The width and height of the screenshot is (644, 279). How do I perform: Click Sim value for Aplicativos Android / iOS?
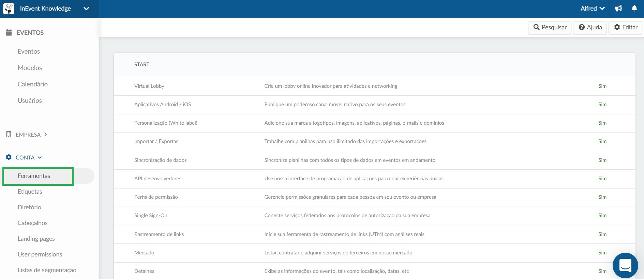pyautogui.click(x=602, y=104)
